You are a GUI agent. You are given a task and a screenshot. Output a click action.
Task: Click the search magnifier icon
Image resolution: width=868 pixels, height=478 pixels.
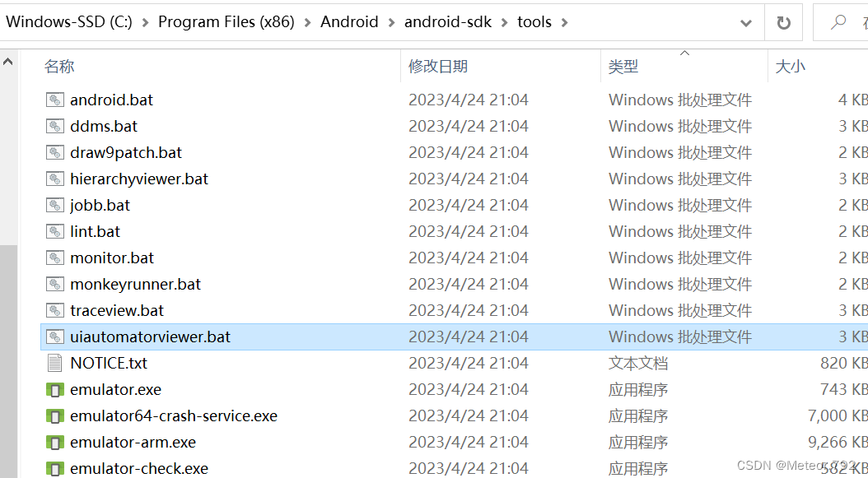point(839,21)
